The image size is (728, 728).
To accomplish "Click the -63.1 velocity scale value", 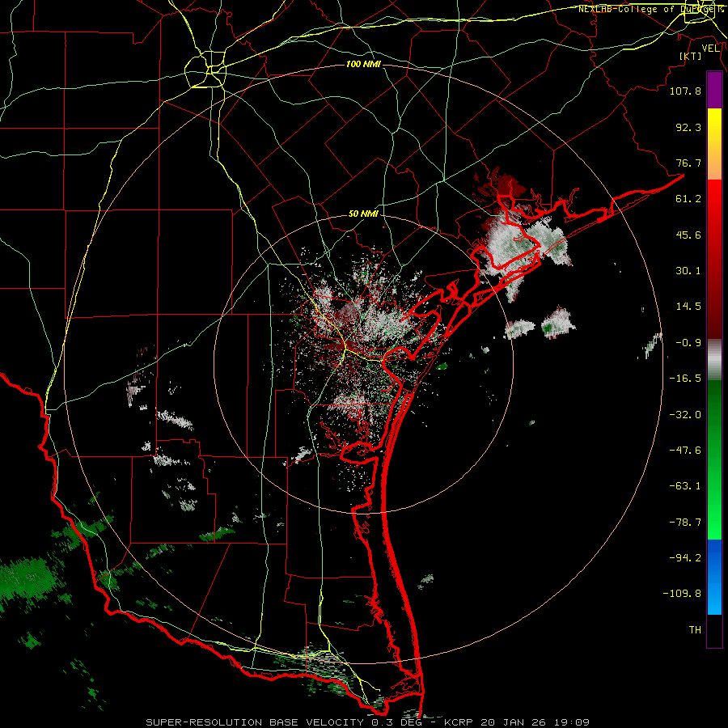I will [x=685, y=486].
